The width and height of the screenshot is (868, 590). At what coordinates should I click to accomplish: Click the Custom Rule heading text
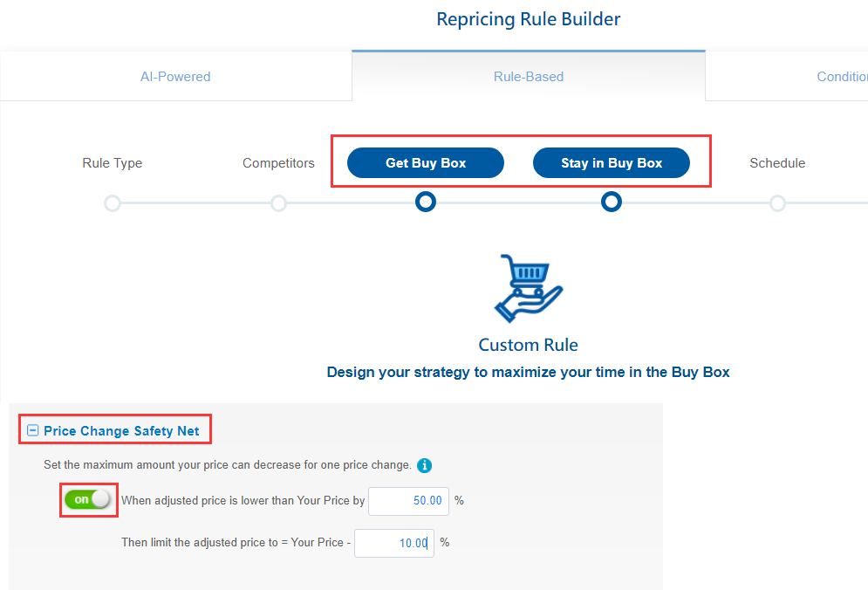529,345
